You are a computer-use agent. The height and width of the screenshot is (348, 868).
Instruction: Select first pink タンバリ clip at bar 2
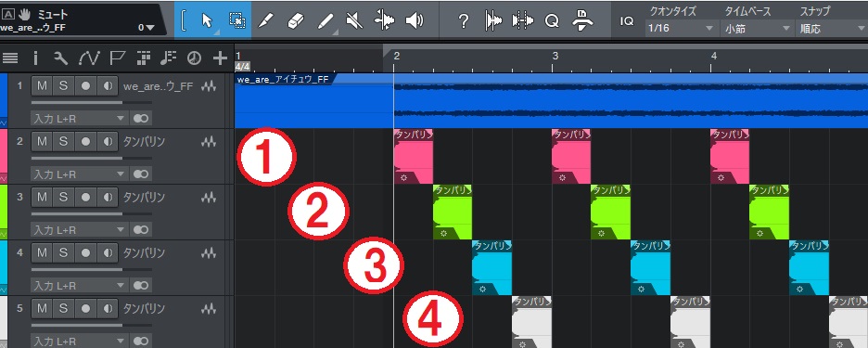(414, 156)
